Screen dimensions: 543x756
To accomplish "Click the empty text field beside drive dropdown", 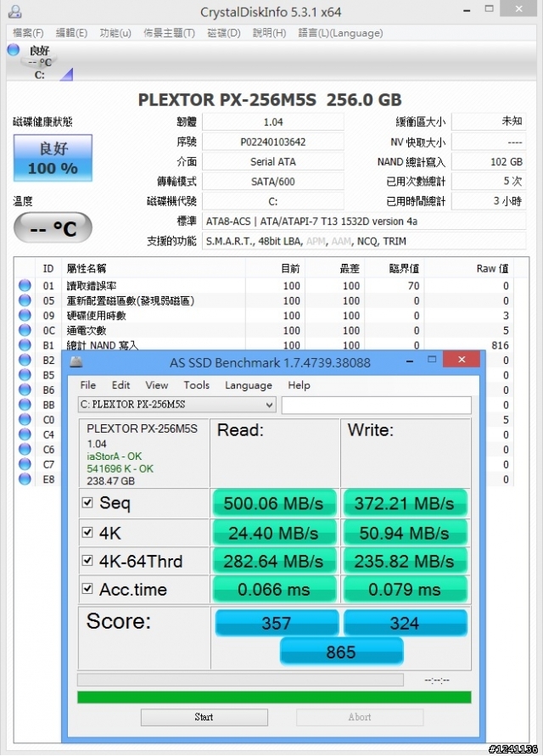I will 376,405.
